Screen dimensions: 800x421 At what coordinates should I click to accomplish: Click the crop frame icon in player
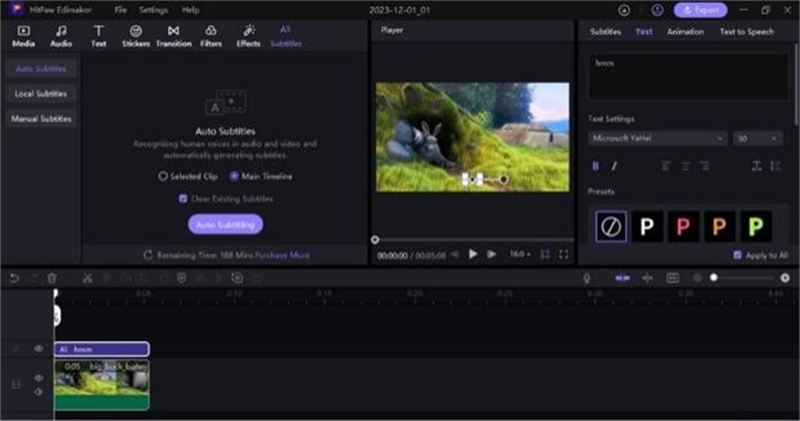tap(545, 254)
